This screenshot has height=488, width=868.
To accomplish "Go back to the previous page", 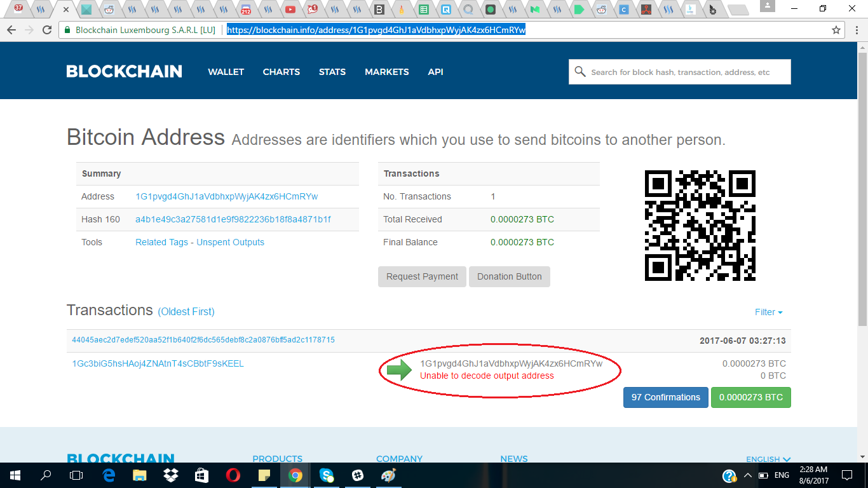I will click(x=11, y=30).
